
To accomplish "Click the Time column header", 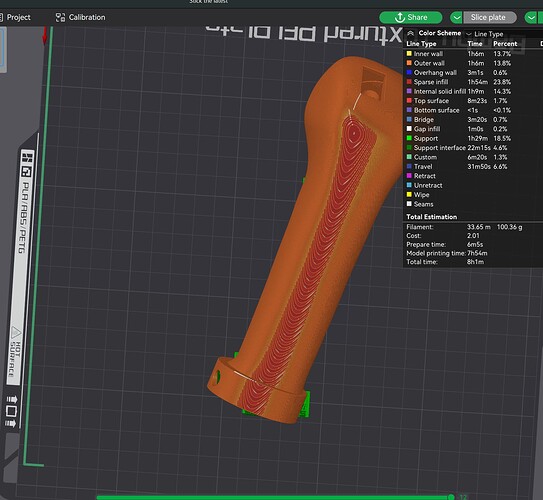I will tap(475, 44).
